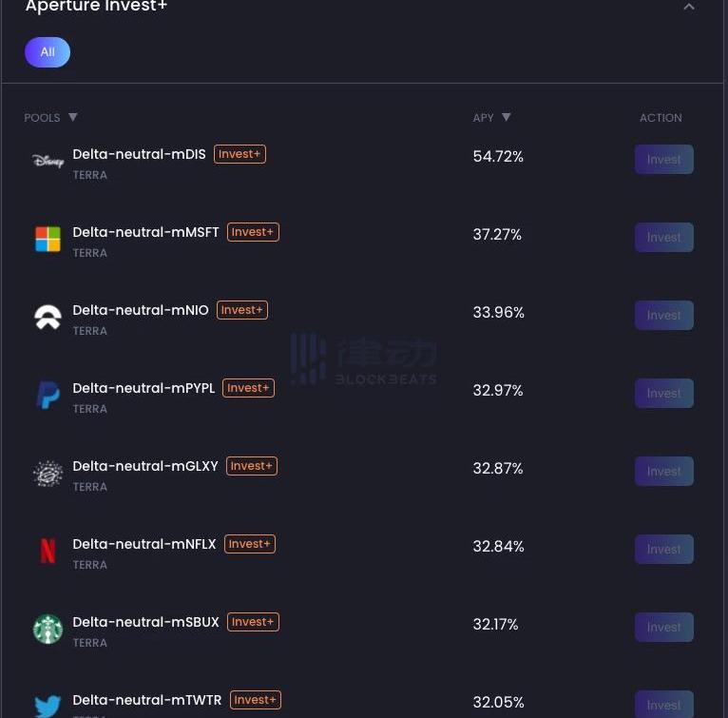Click the Netflix logo icon
The height and width of the screenshot is (718, 728).
[48, 551]
